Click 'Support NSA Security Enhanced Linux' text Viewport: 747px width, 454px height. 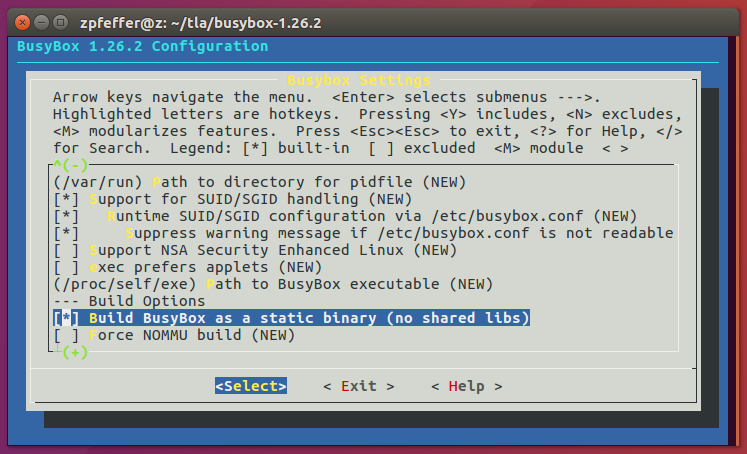(x=246, y=250)
